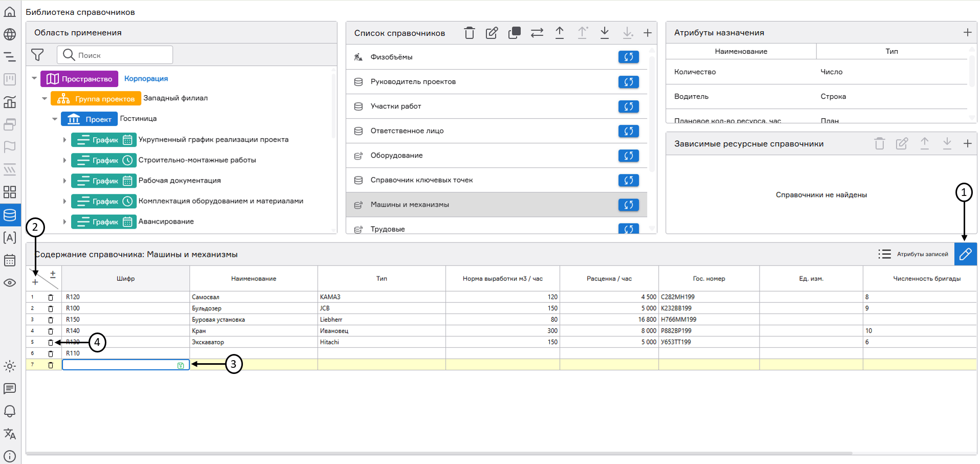Viewport: 980px width, 464px height.
Task: Toggle theme with sun icon in sidebar
Action: point(10,366)
